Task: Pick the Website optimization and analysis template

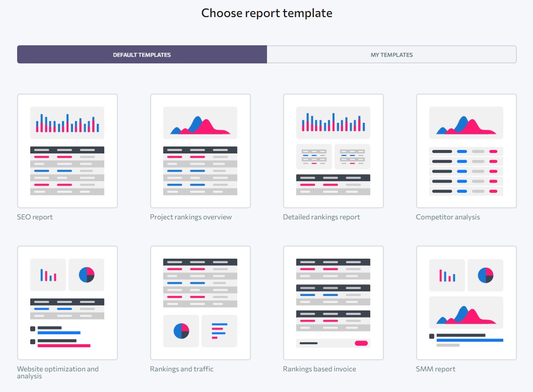Action: tap(68, 302)
